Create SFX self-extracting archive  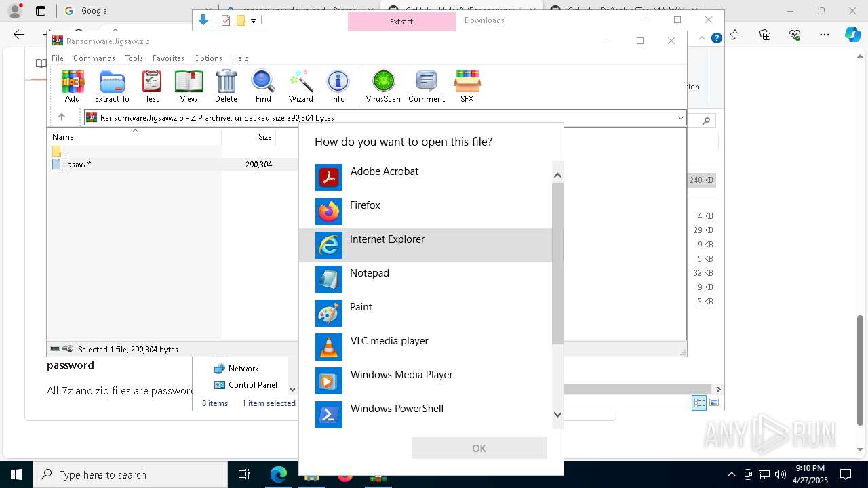467,86
